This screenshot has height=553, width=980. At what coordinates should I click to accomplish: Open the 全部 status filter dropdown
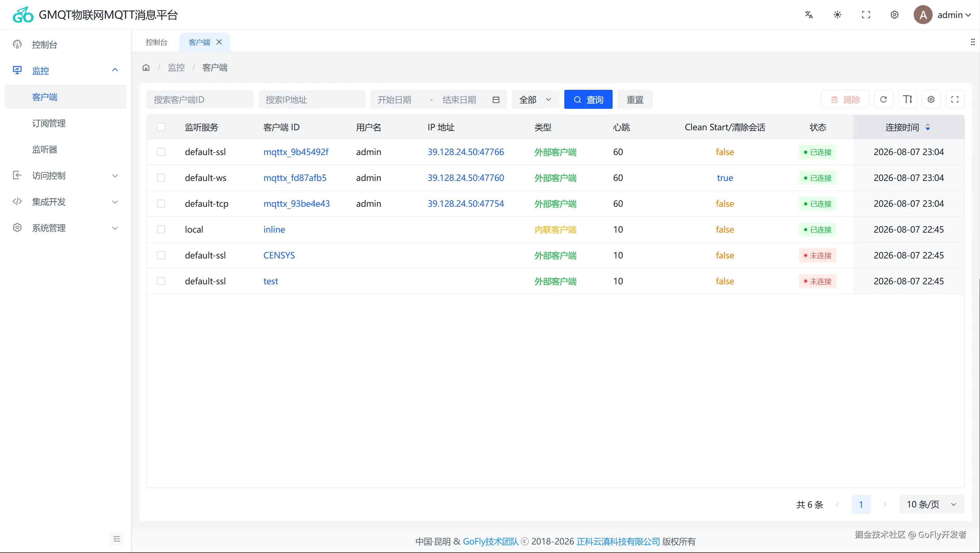(535, 100)
